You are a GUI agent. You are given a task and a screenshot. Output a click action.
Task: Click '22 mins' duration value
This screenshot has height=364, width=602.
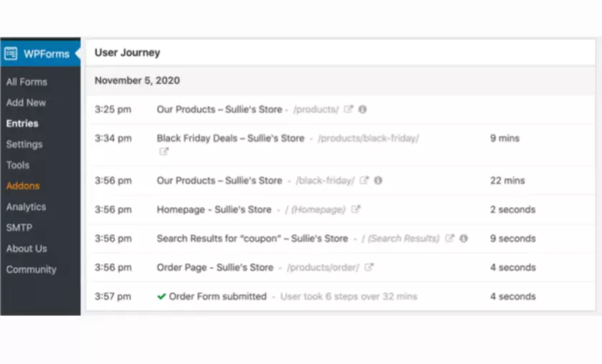pos(507,181)
